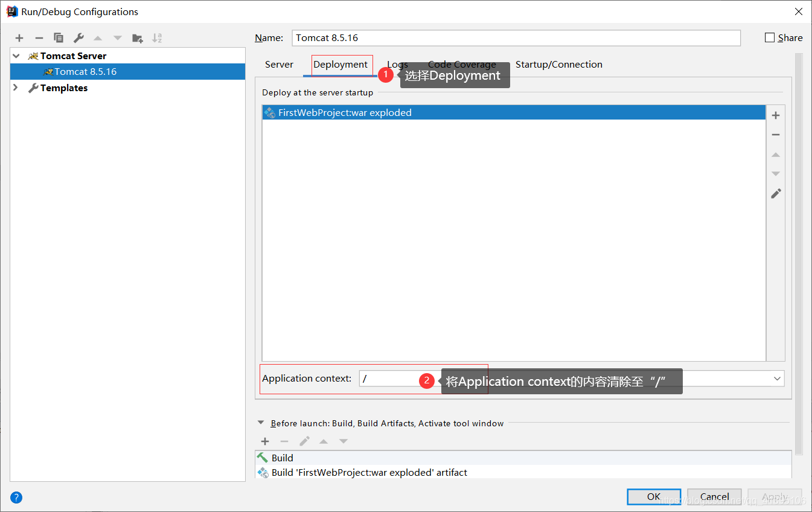The height and width of the screenshot is (512, 812).
Task: Collapse the Before launch section
Action: point(261,423)
